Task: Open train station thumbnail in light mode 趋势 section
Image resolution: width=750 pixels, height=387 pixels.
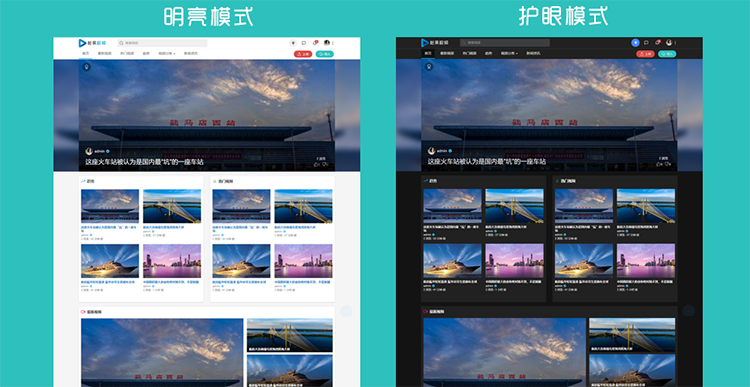Action: pyautogui.click(x=110, y=206)
